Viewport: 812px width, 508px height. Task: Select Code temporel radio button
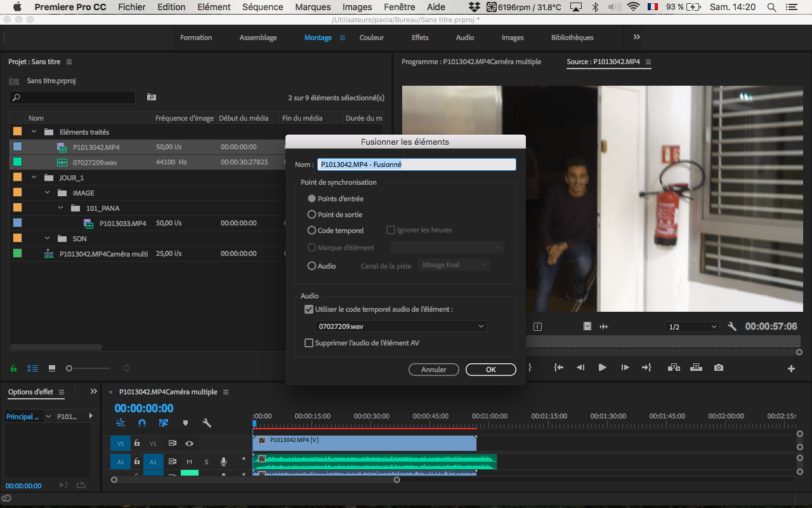(x=311, y=231)
